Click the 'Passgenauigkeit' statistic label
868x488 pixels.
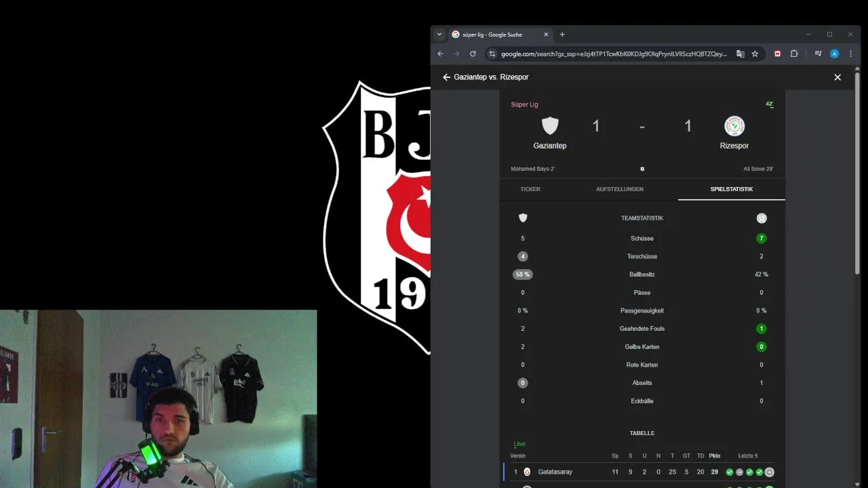point(642,310)
